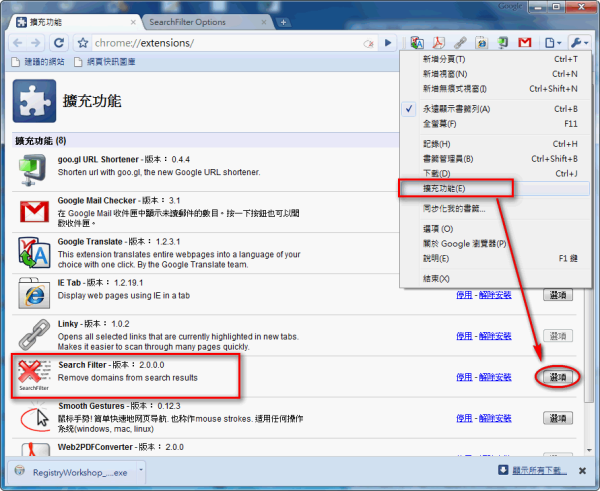Select New window (Ctrl+N) menu item
The width and height of the screenshot is (600, 491).
[496, 74]
